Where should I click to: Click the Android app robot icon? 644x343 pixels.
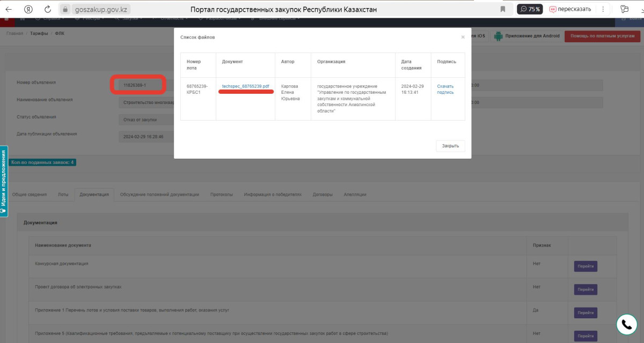tap(498, 36)
